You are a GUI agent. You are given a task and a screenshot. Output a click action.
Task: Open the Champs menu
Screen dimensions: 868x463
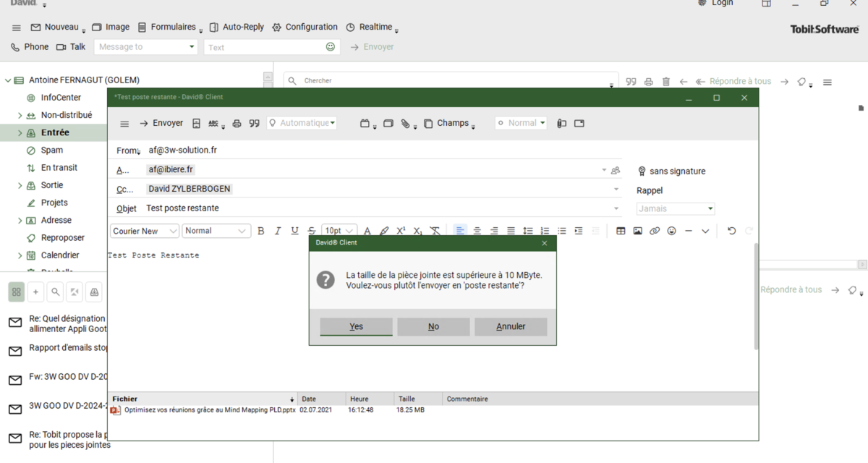point(448,123)
